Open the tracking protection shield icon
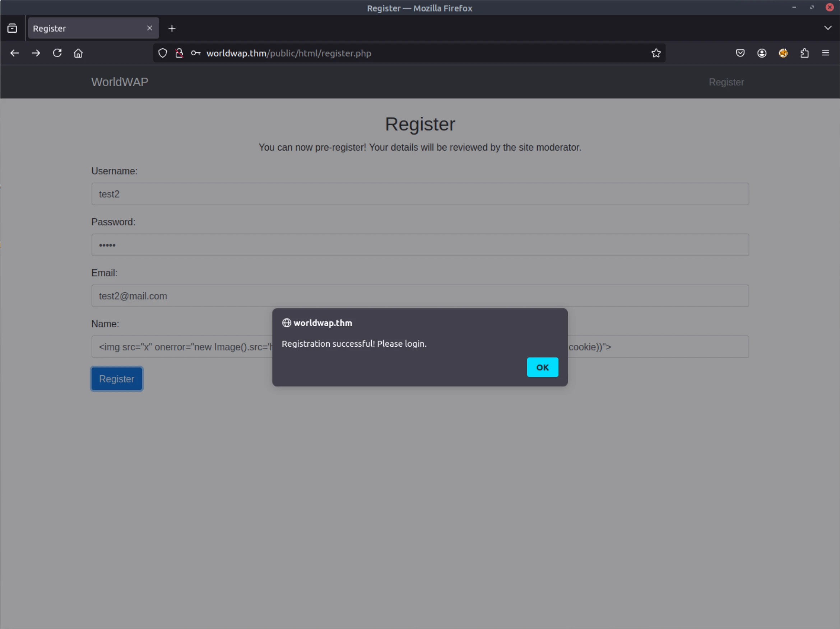The height and width of the screenshot is (629, 840). pyautogui.click(x=163, y=53)
